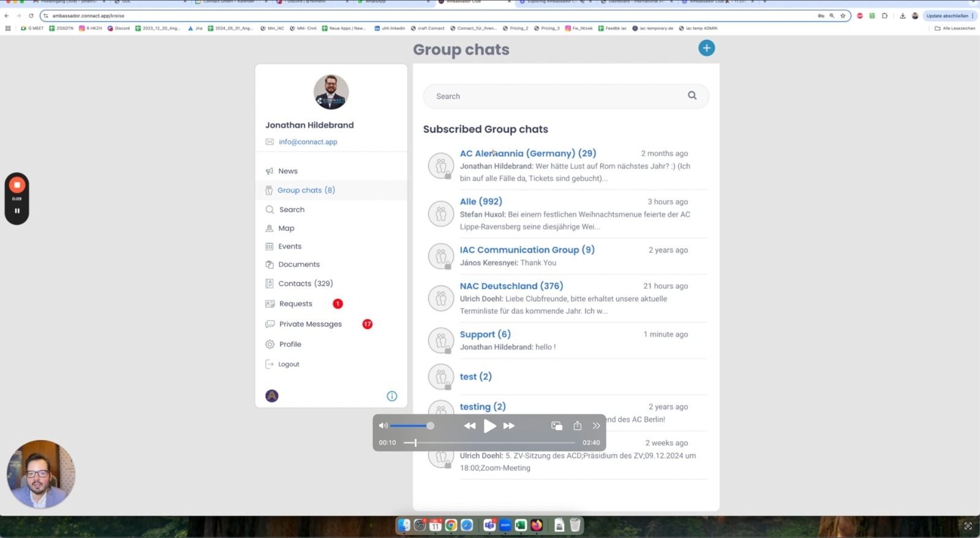The width and height of the screenshot is (980, 538).
Task: Open the NAC Deutschland (376) chat
Action: point(511,286)
